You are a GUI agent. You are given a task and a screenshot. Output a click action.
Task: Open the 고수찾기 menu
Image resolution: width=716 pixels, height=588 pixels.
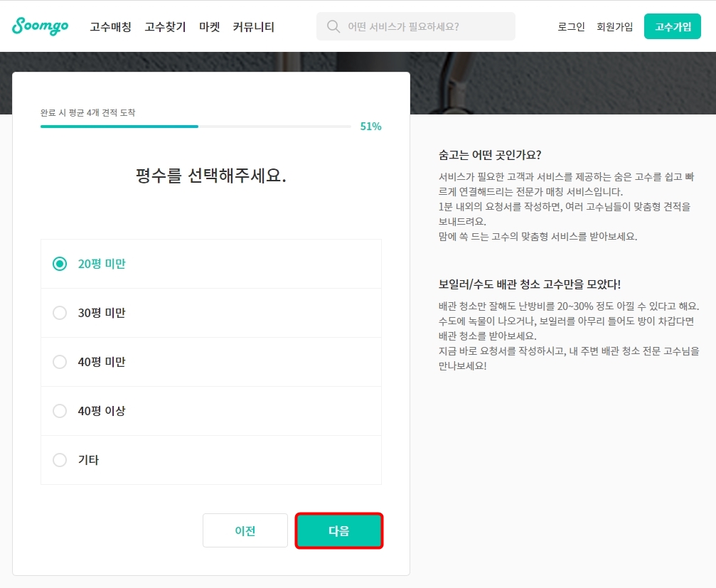pyautogui.click(x=164, y=26)
